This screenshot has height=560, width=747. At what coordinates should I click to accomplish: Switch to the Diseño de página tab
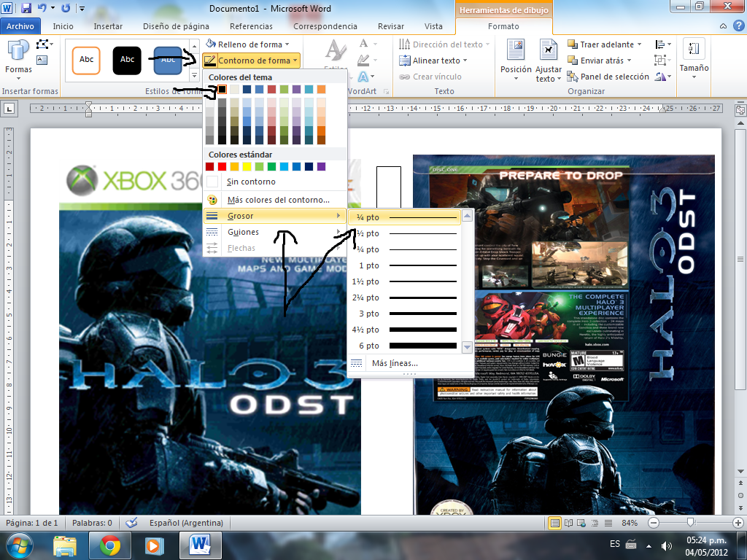coord(176,26)
